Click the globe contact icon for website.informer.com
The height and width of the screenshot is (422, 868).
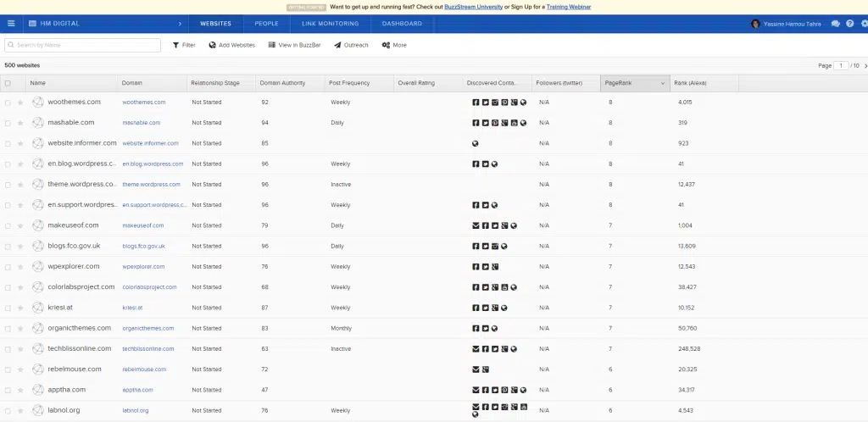[476, 143]
